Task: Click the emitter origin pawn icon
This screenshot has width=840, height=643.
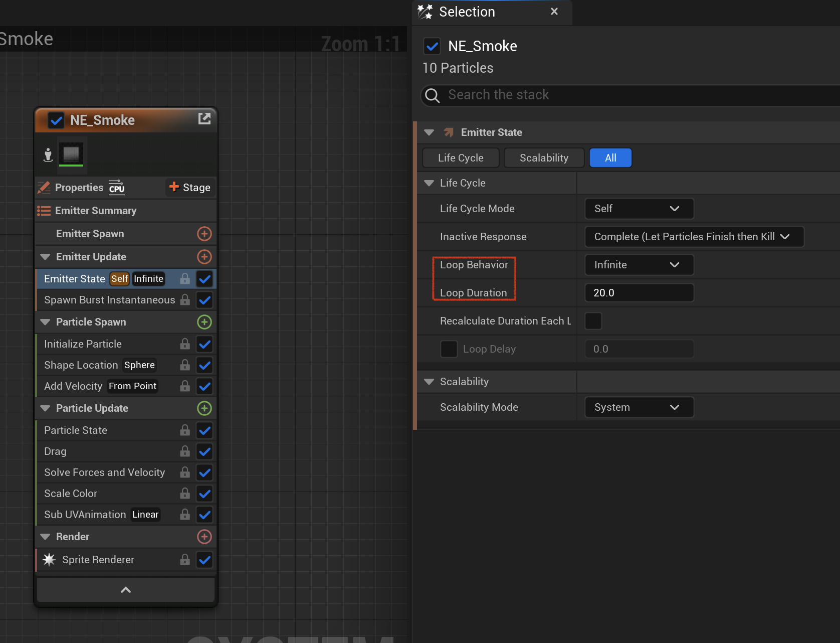Action: pos(48,154)
